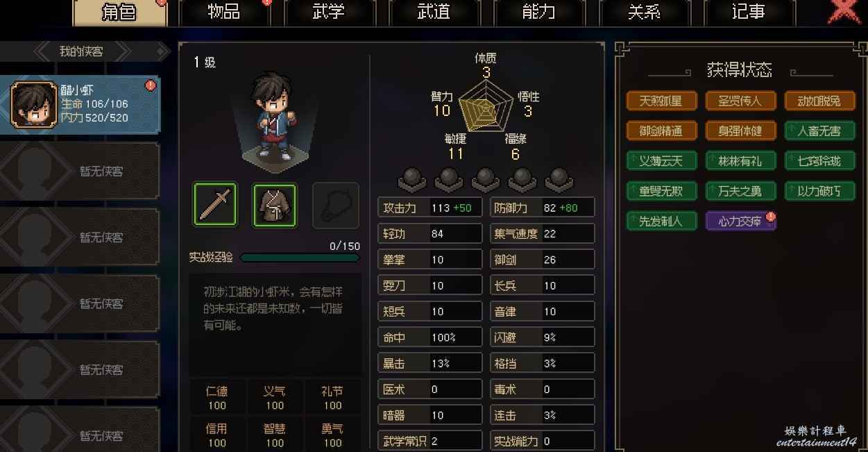868x452 pixels.
Task: Click the empty accessory pouch slot
Action: [x=336, y=205]
